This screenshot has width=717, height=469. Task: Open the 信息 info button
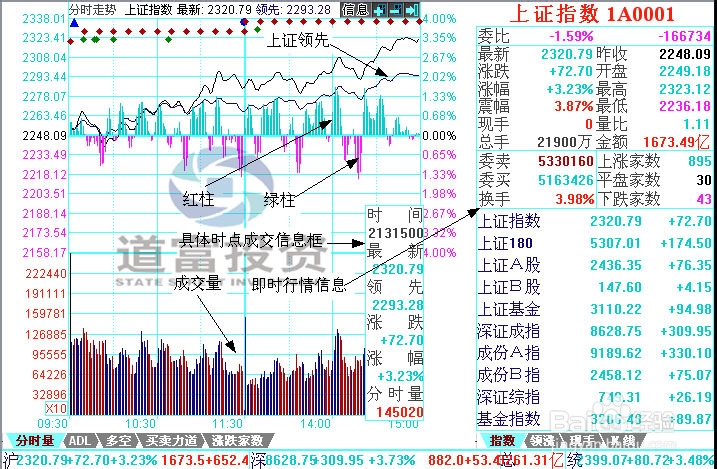pyautogui.click(x=355, y=10)
